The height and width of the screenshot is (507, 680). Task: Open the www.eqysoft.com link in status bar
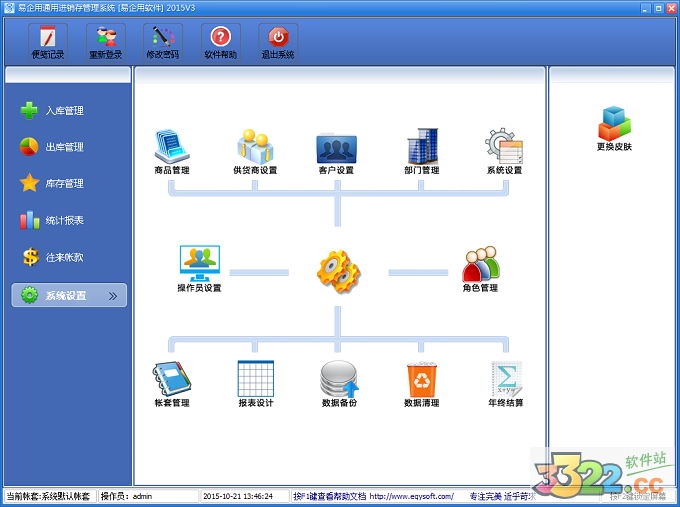pos(412,496)
